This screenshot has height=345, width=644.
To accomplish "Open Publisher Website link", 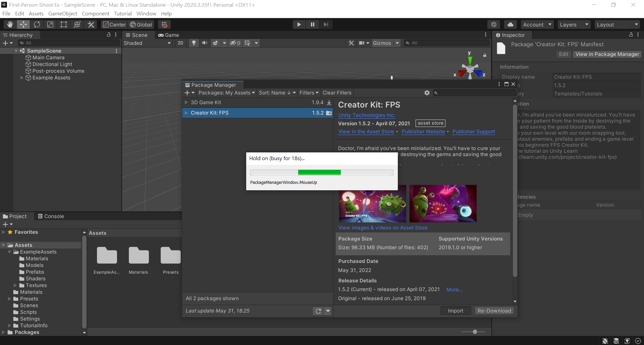I will (423, 132).
